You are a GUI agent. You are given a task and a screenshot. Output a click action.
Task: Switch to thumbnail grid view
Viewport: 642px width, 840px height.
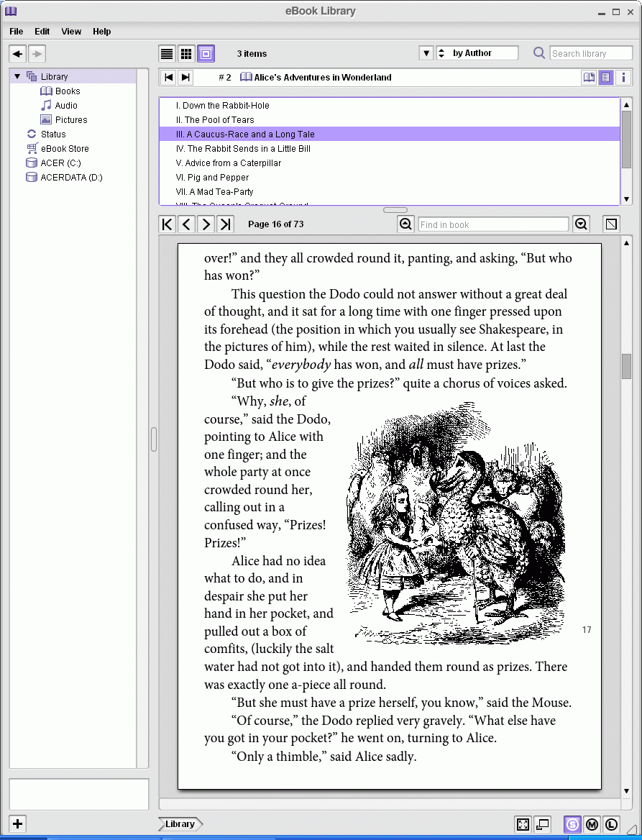click(186, 53)
